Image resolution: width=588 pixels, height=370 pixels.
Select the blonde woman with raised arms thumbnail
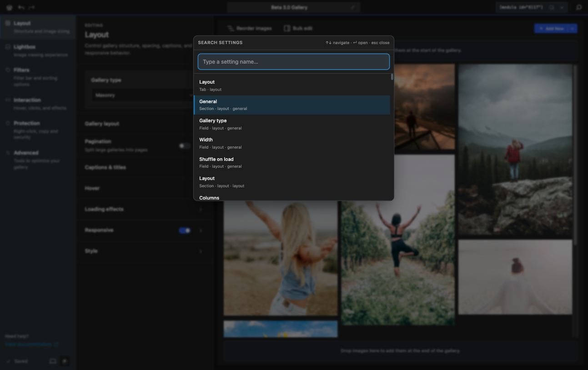tap(281, 258)
